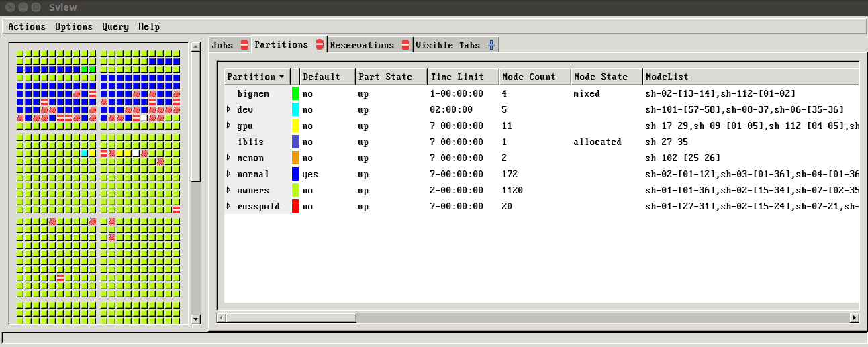Expand the dev partition row
The height and width of the screenshot is (347, 868).
[x=228, y=109]
